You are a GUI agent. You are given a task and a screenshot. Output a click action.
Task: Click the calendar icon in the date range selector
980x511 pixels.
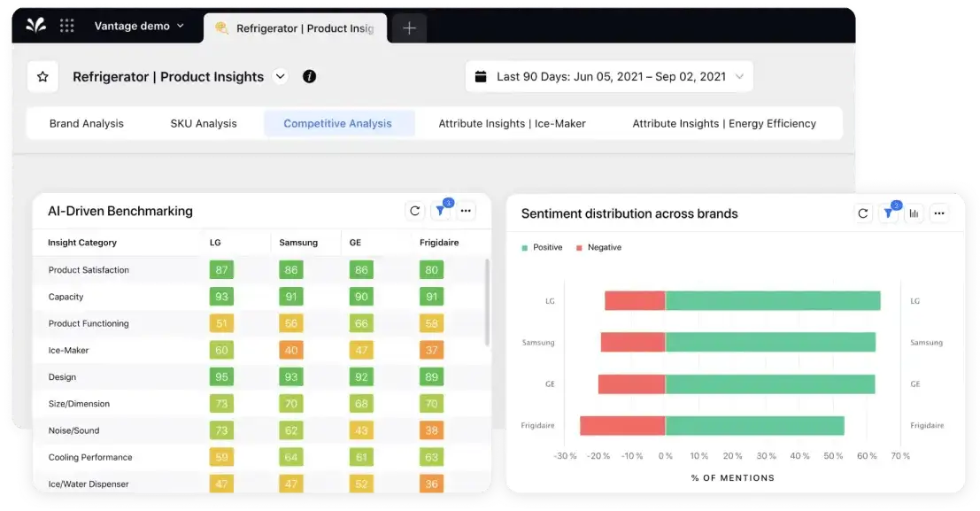coord(482,76)
